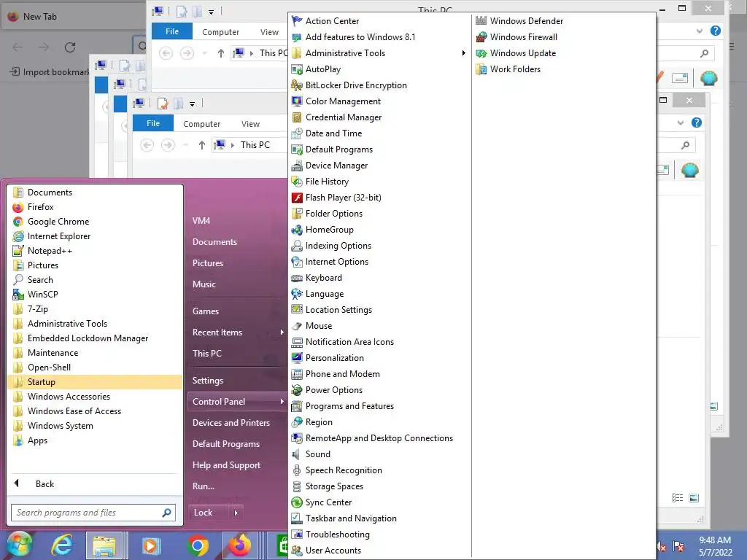Open quick access toolbar dropdown in front This PC window
Image resolution: width=747 pixels, height=560 pixels.
tap(192, 104)
